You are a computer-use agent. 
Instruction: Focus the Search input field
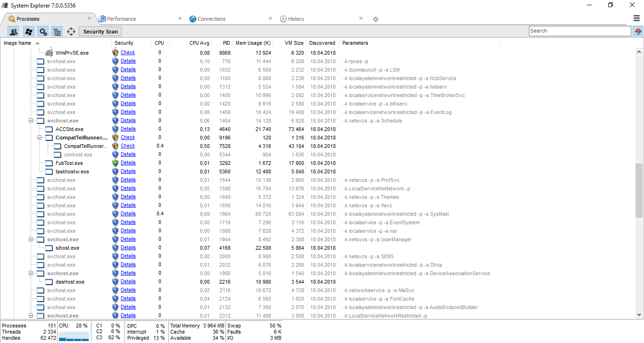pyautogui.click(x=579, y=31)
